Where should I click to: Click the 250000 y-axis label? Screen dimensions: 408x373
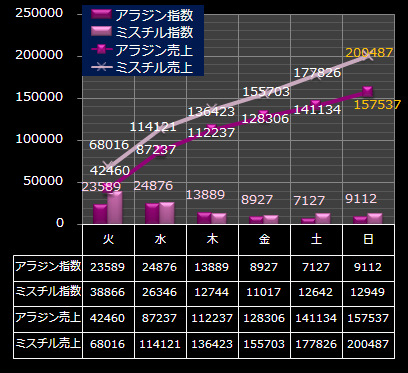pos(39,13)
